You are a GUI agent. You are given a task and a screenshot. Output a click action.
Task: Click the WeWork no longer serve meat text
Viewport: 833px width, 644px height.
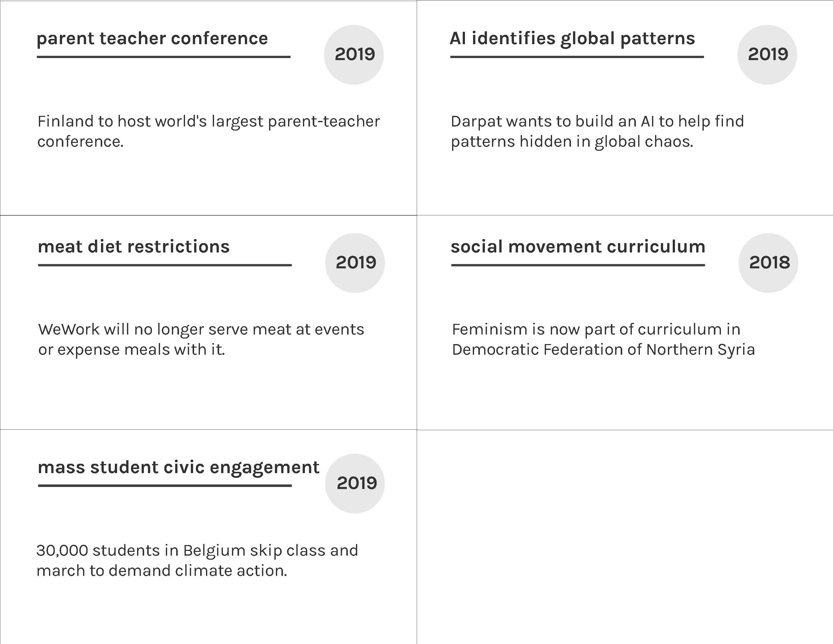point(201,339)
